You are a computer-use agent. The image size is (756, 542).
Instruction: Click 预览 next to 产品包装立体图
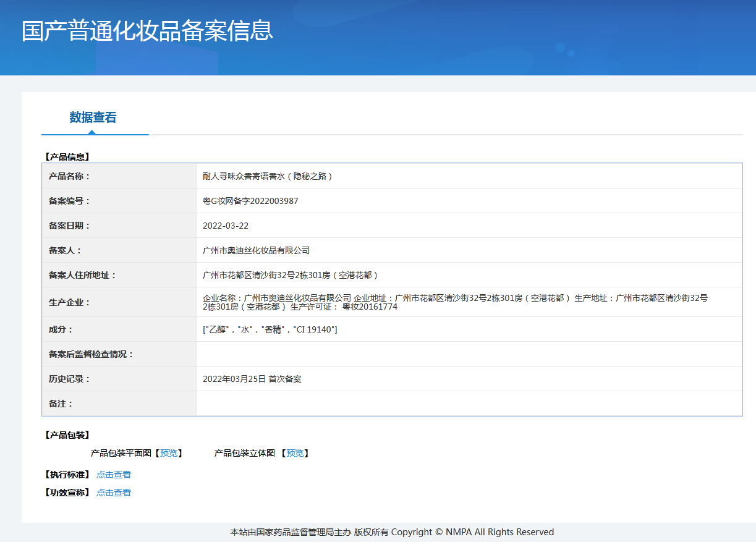click(x=295, y=452)
